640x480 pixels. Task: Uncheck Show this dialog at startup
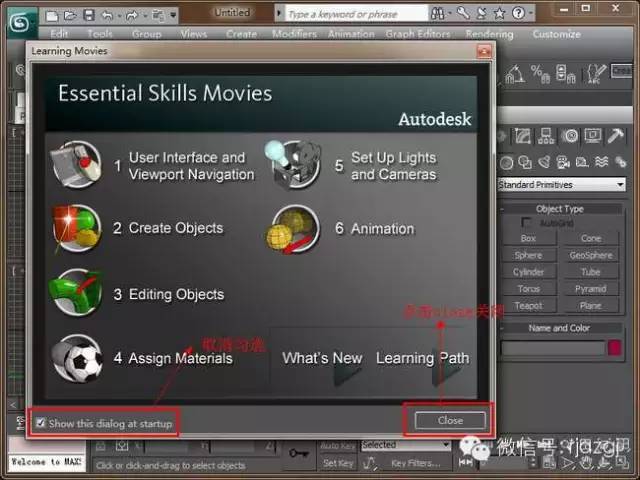[x=40, y=424]
